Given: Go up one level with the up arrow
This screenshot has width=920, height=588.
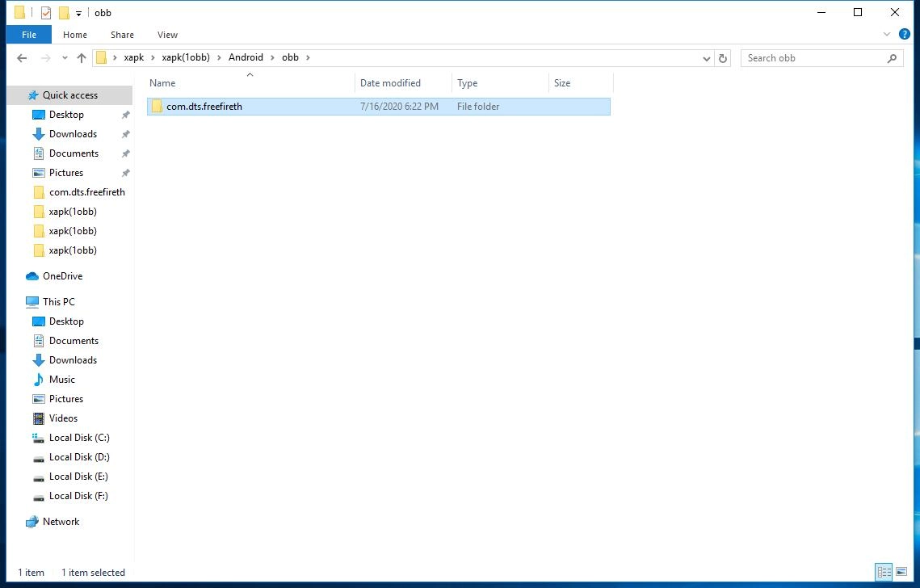Looking at the screenshot, I should [82, 57].
